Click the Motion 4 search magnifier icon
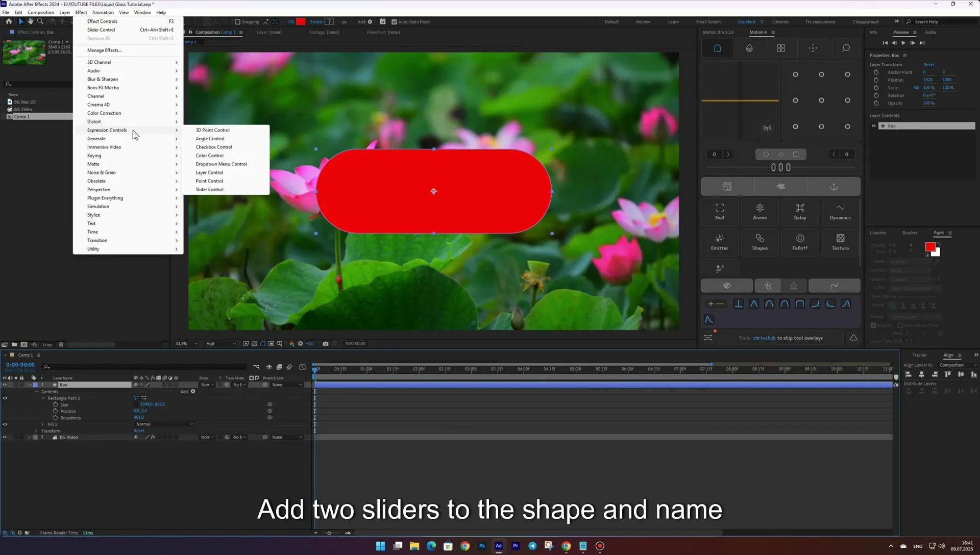Screen dimensions: 980x555 tap(846, 48)
